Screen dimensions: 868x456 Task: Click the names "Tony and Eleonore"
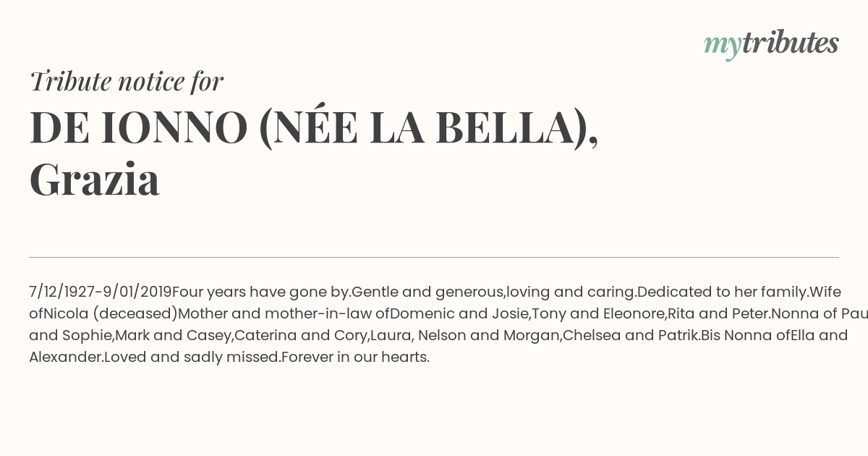point(597,313)
